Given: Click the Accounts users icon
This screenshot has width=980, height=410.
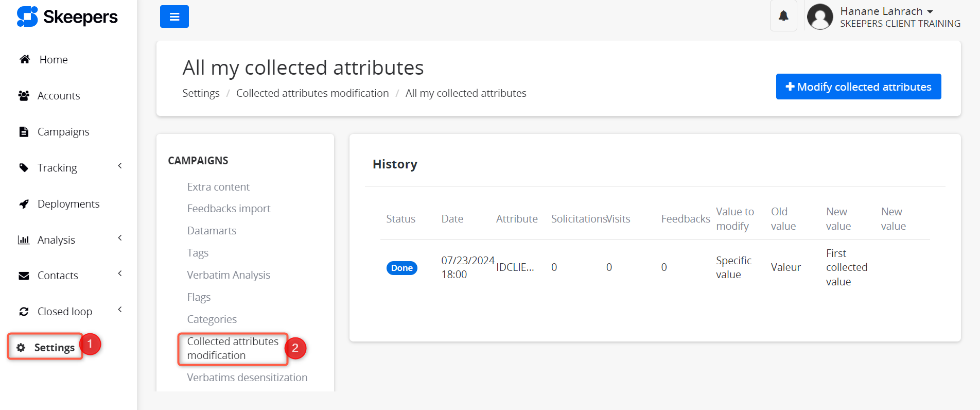Looking at the screenshot, I should (x=24, y=96).
